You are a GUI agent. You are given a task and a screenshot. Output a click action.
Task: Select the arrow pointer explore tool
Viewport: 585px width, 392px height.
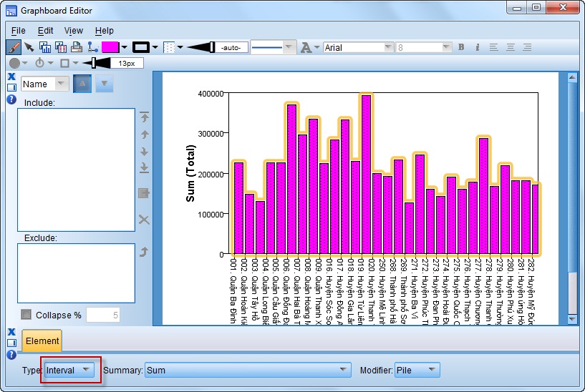tap(29, 47)
